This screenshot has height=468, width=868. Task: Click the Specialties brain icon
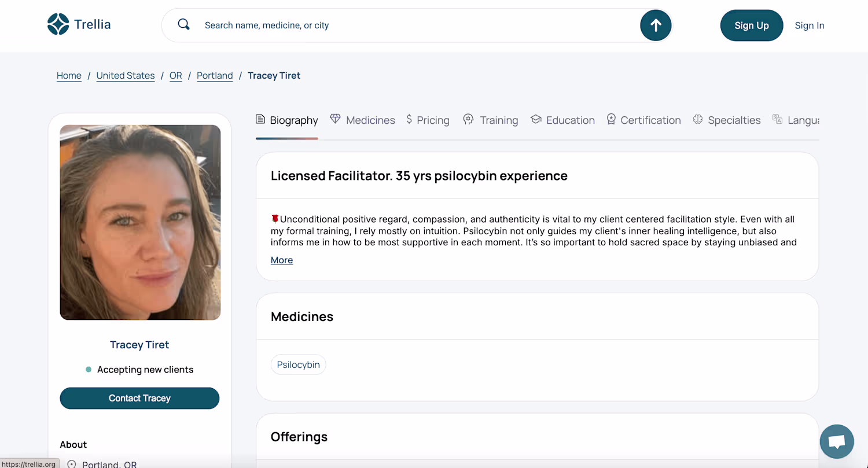pyautogui.click(x=698, y=119)
